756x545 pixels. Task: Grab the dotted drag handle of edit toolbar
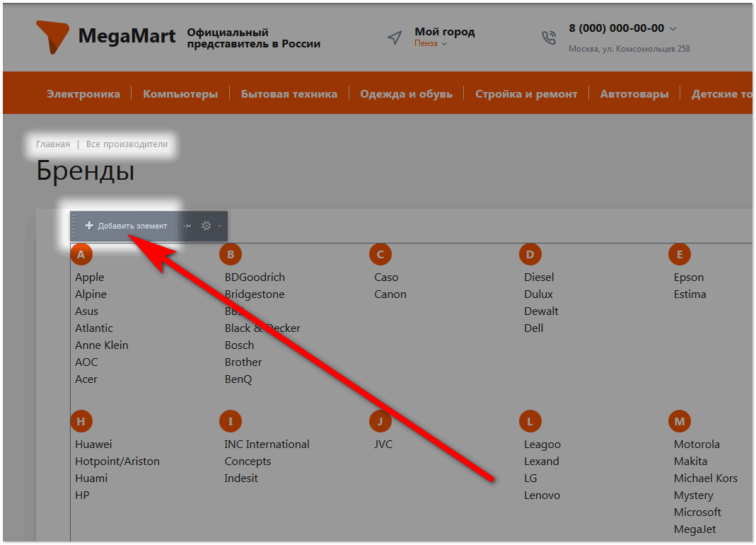click(74, 226)
